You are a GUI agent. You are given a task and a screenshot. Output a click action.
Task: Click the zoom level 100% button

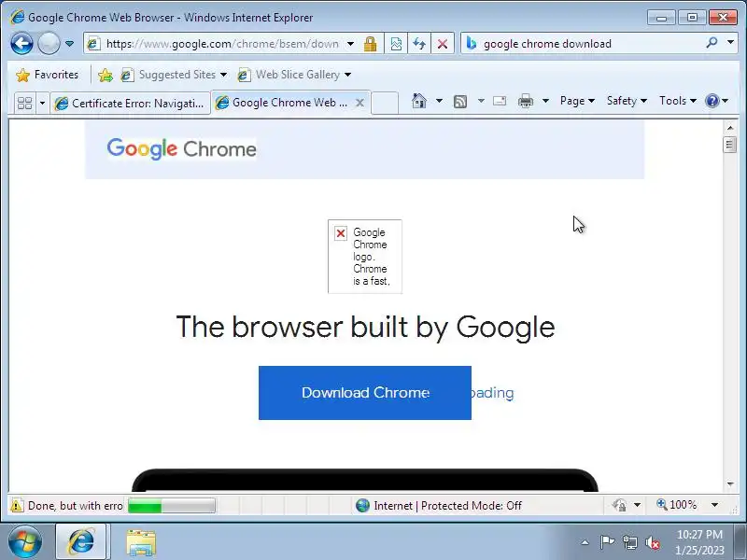coord(676,505)
